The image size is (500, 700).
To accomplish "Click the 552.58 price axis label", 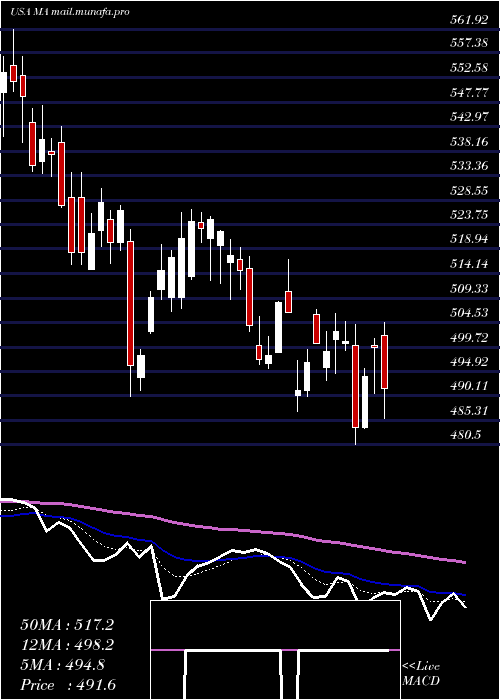I will pyautogui.click(x=468, y=68).
